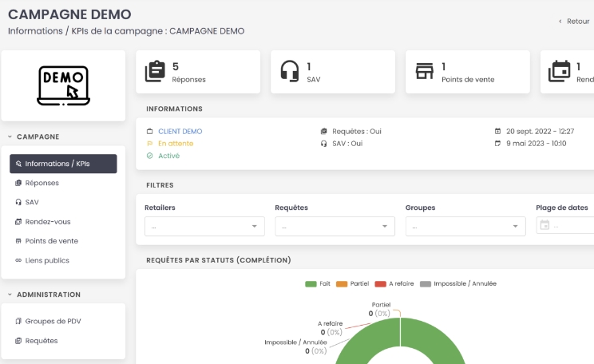594x364 pixels.
Task: Open Groupes de PDV administration page
Action: [x=63, y=321]
